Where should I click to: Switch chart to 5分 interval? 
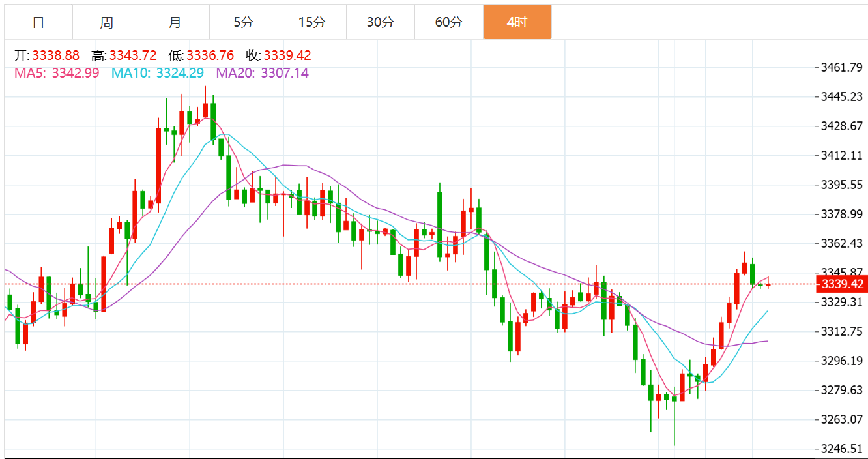click(x=244, y=22)
